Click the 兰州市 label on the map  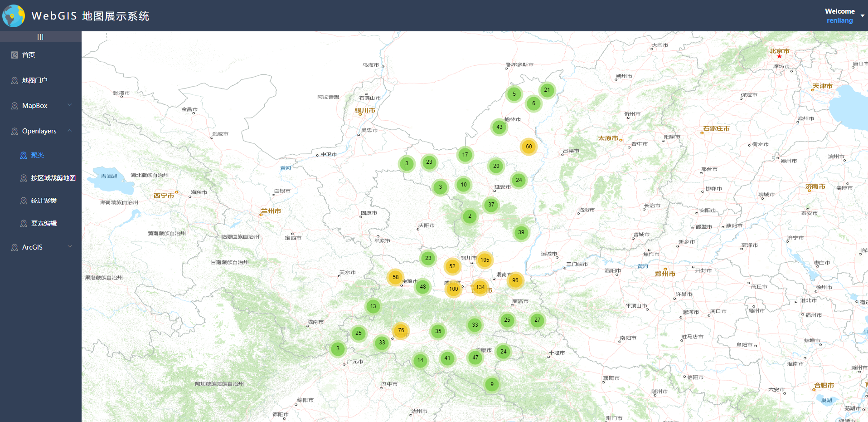(x=271, y=211)
